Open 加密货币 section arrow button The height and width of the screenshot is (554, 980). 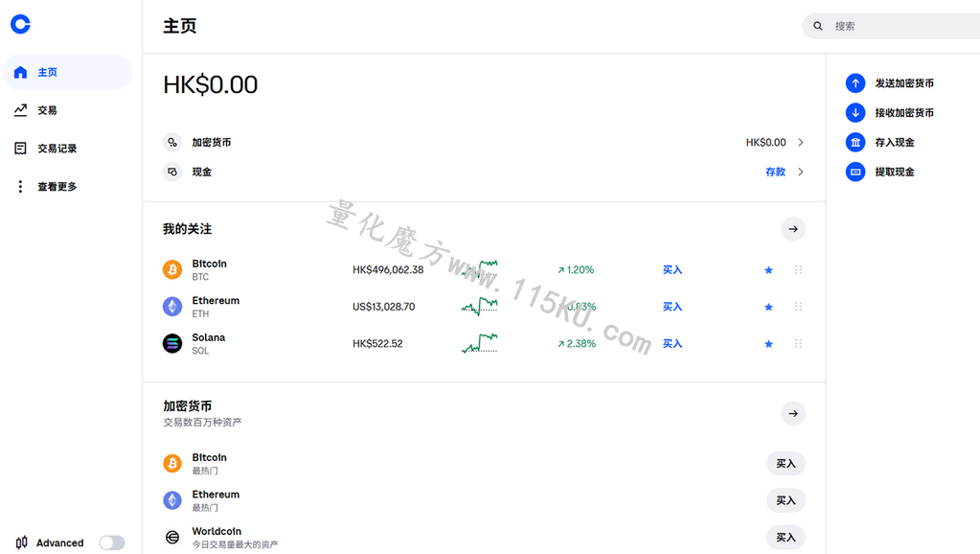pyautogui.click(x=793, y=413)
